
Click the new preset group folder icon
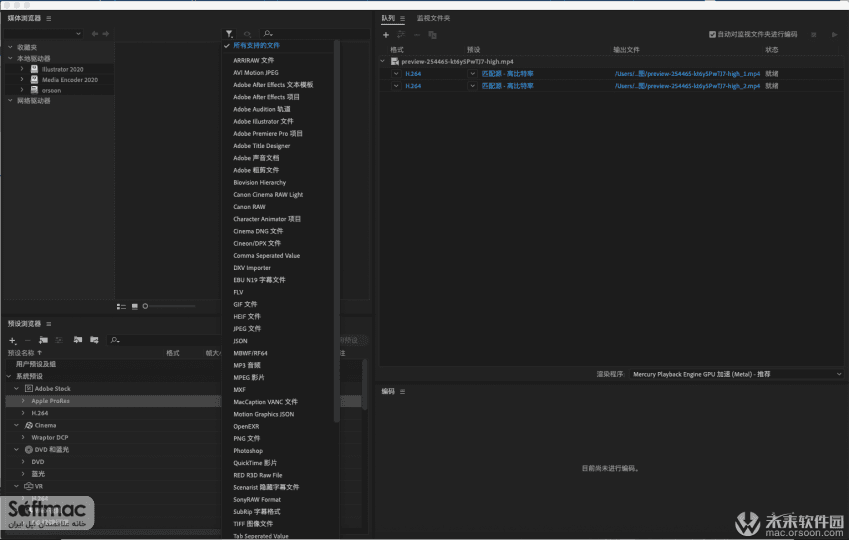coord(43,340)
